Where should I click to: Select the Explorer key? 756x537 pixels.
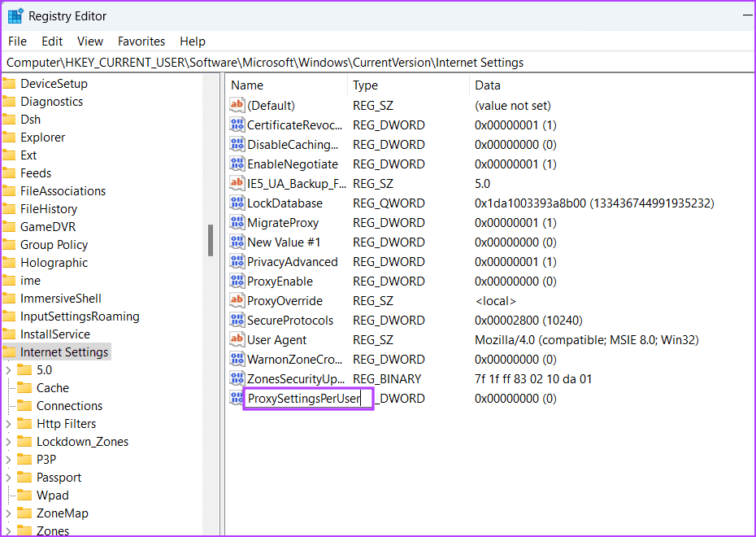pos(42,137)
